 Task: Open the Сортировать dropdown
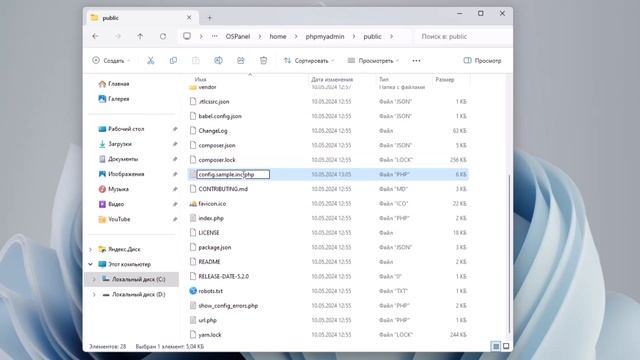[309, 60]
